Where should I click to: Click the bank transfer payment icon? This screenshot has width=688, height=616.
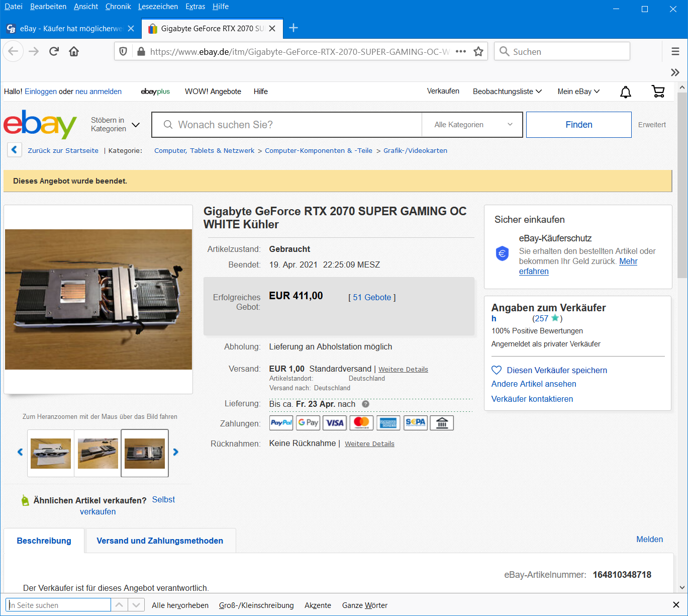pos(442,423)
